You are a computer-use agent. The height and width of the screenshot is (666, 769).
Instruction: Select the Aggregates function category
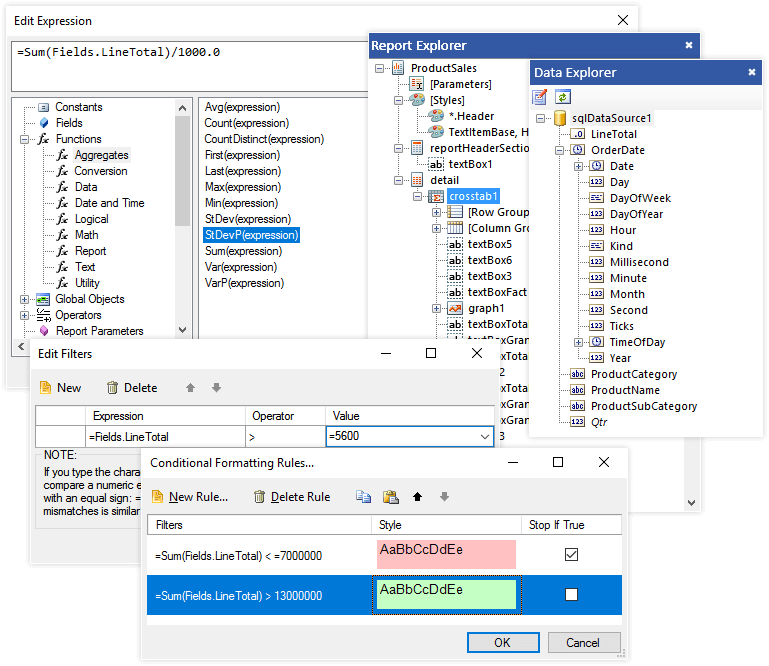[102, 155]
